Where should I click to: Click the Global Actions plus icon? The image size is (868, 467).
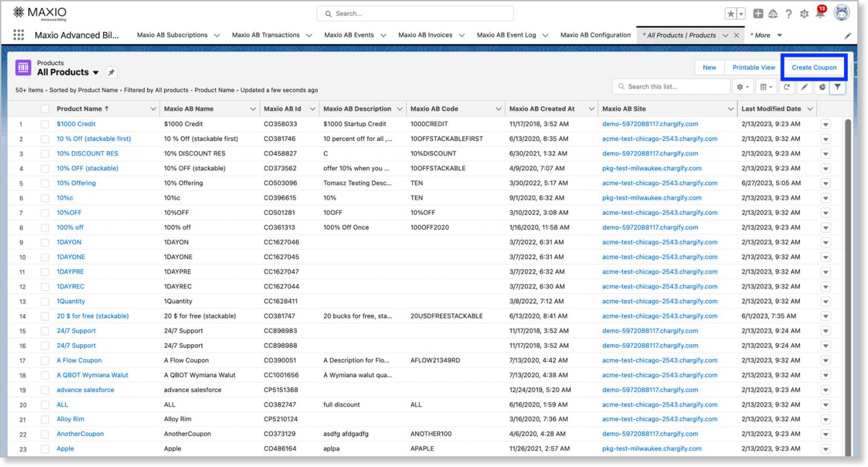pos(758,14)
